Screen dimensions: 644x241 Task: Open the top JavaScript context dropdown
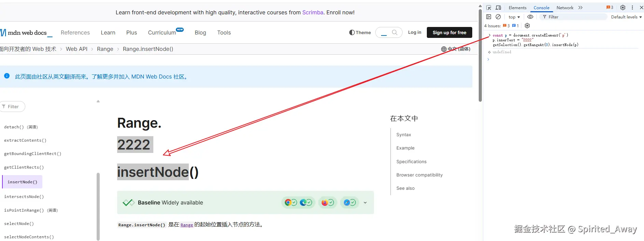[x=514, y=17]
